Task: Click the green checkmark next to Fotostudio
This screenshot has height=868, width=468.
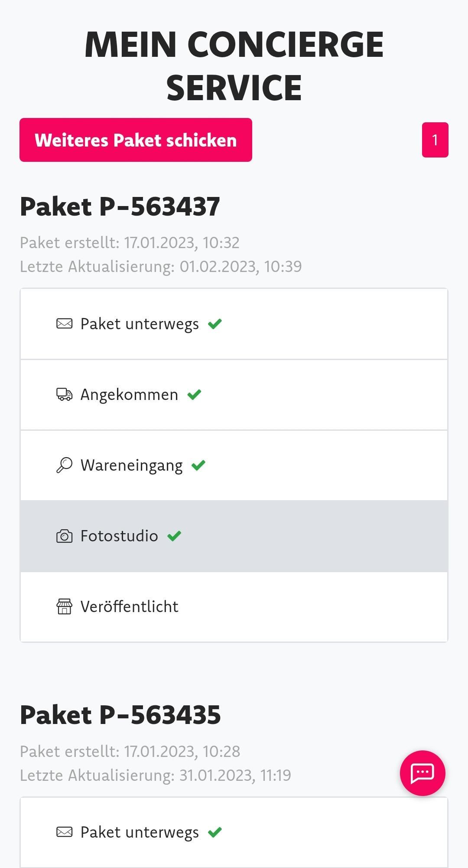Action: click(174, 536)
